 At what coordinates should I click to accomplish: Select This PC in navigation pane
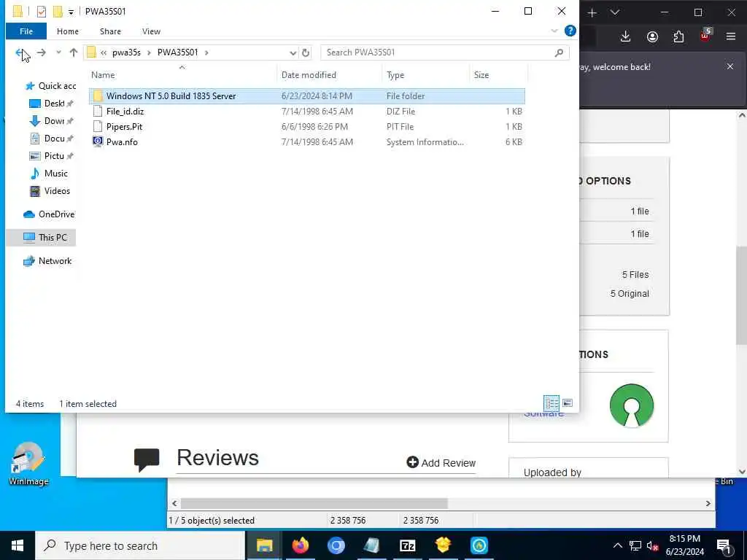point(41,237)
